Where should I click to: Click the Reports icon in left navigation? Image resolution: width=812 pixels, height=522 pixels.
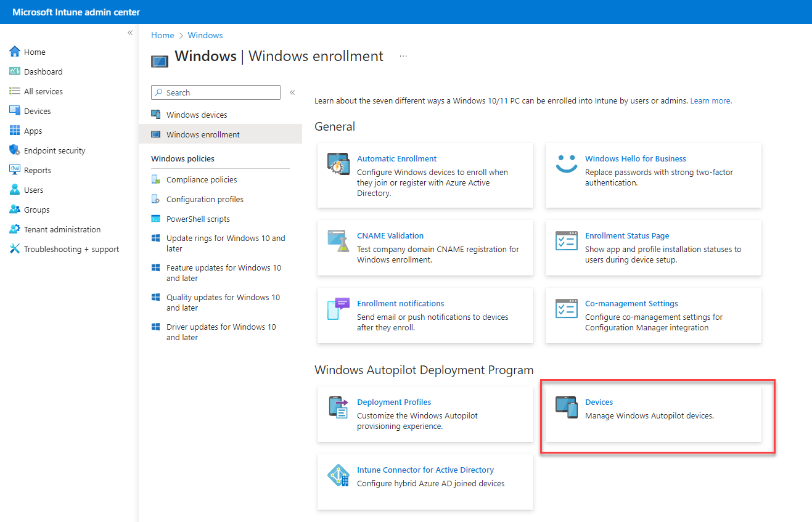[x=15, y=170]
